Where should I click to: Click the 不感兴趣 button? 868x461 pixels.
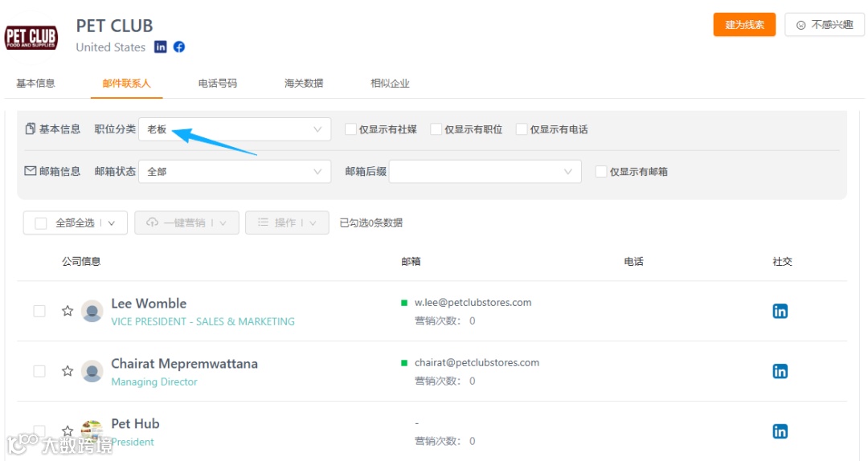click(825, 25)
